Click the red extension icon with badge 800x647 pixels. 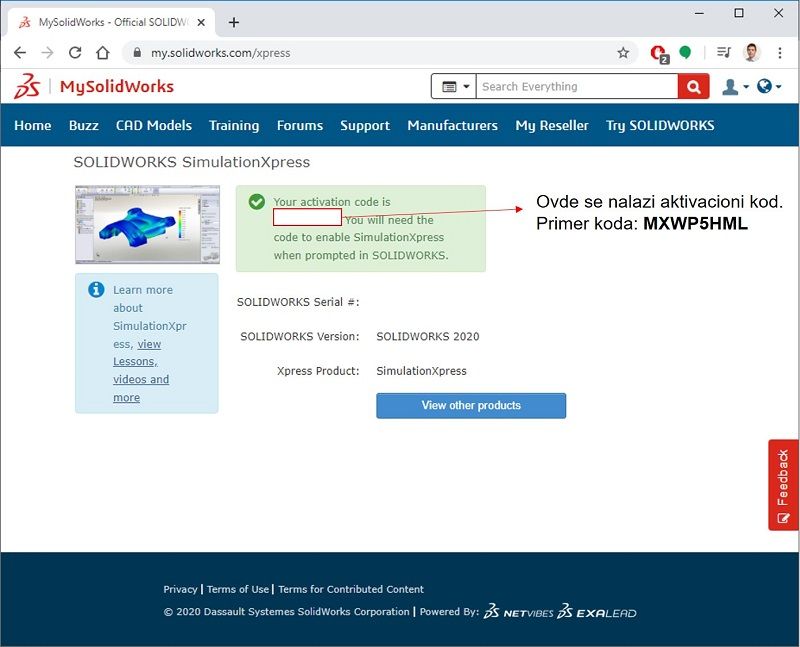tap(658, 53)
